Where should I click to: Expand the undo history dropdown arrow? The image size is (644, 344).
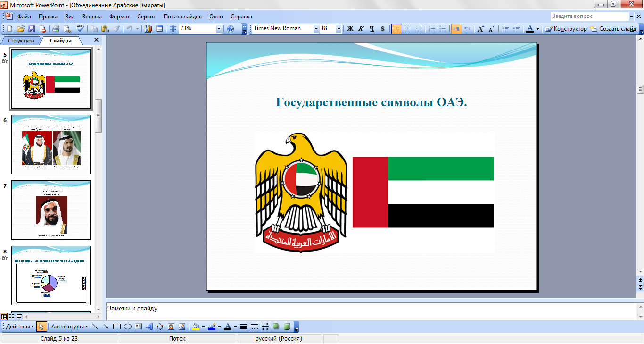tap(138, 29)
